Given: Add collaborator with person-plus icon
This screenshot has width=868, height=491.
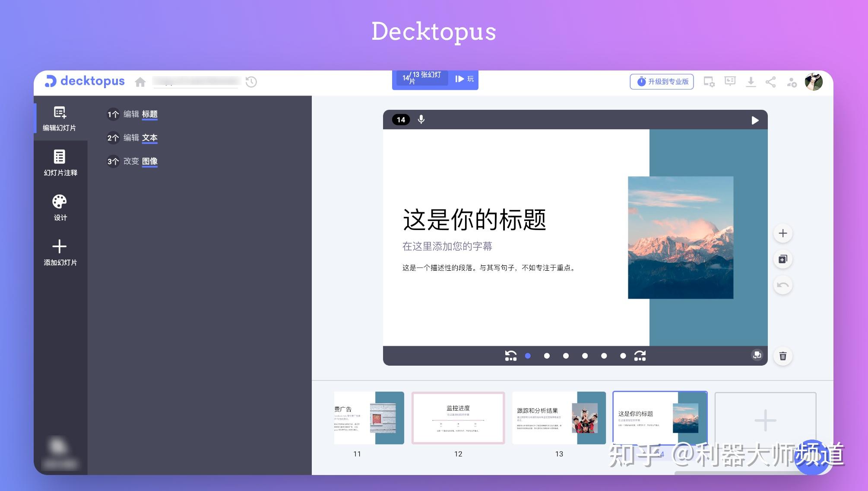Looking at the screenshot, I should [x=792, y=82].
